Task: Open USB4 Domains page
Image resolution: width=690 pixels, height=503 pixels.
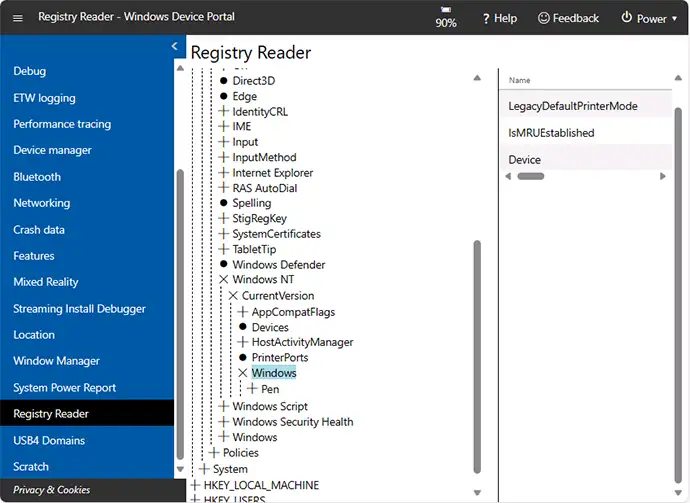Action: click(49, 440)
